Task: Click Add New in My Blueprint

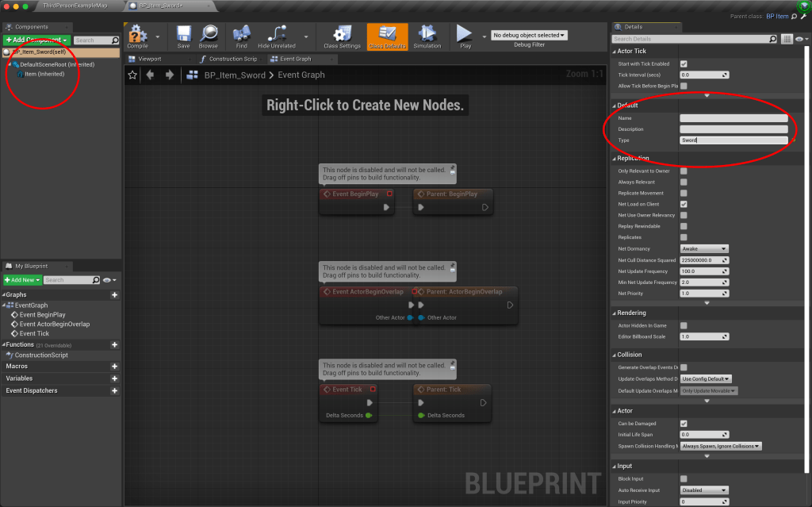Action: pyautogui.click(x=22, y=280)
